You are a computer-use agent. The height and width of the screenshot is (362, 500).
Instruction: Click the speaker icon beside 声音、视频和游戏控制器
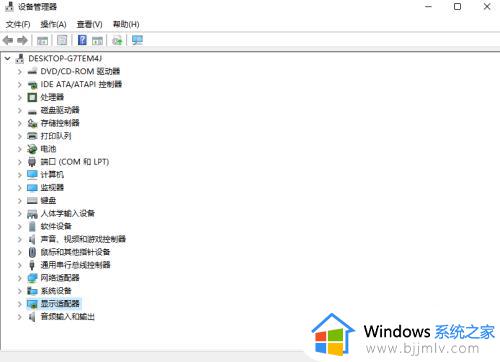tap(32, 239)
